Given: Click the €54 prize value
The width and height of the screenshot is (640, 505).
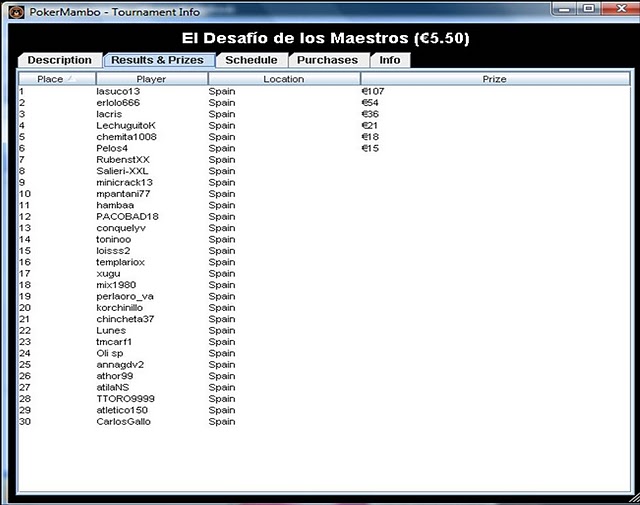Looking at the screenshot, I should point(370,102).
